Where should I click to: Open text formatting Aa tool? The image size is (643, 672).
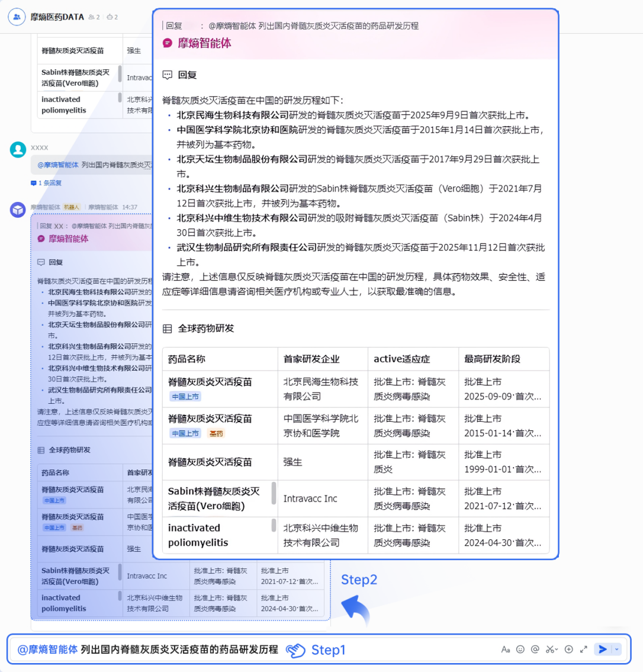click(506, 650)
